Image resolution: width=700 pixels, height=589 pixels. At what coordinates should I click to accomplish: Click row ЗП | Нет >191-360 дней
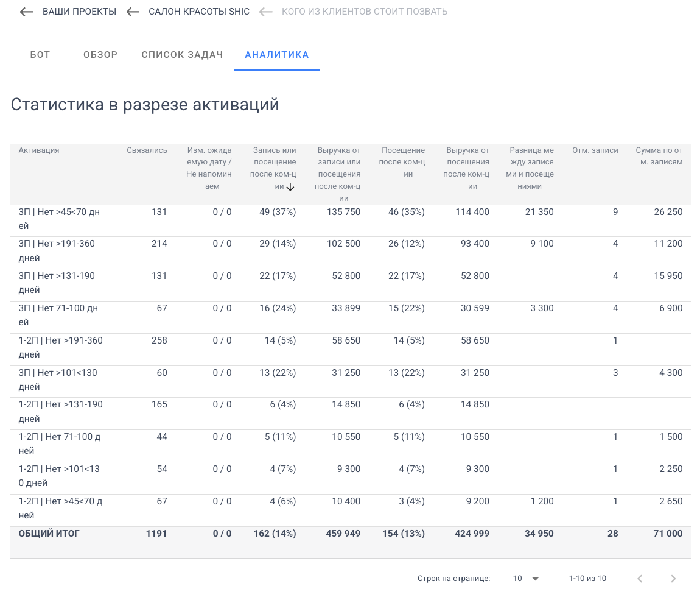[351, 253]
